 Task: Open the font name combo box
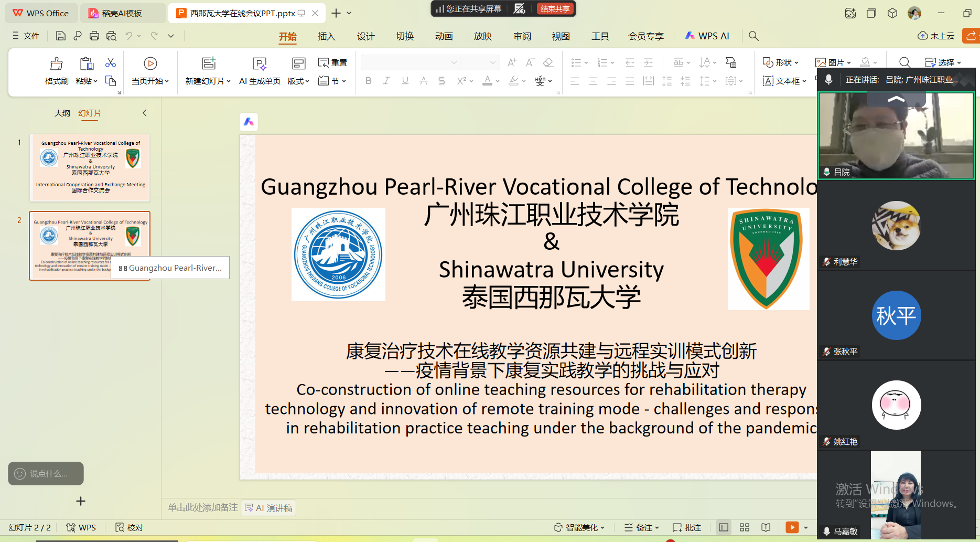pos(410,62)
